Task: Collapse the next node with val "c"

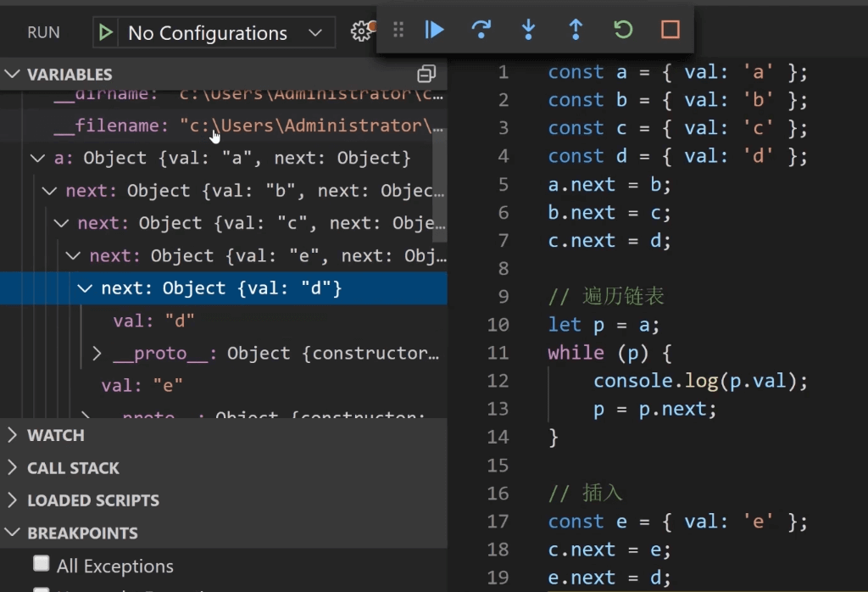Action: [x=61, y=223]
